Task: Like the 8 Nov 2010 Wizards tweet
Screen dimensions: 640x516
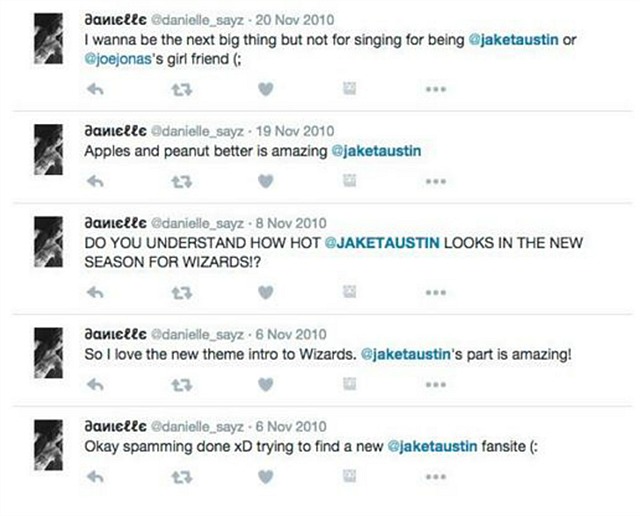Action: tap(266, 293)
